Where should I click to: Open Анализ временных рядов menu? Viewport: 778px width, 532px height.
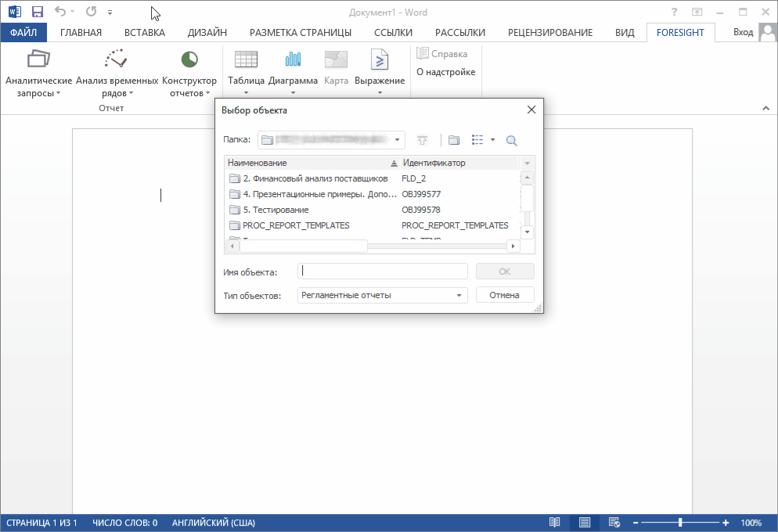(117, 73)
